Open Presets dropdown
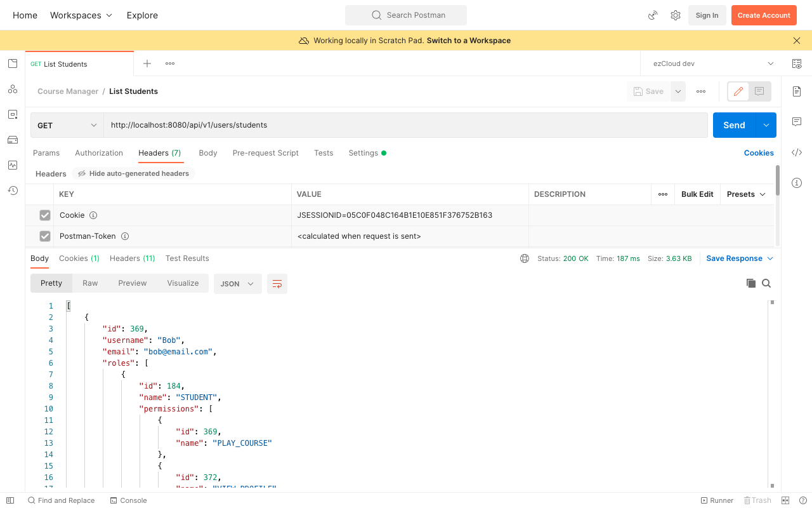Image resolution: width=812 pixels, height=508 pixels. click(747, 194)
